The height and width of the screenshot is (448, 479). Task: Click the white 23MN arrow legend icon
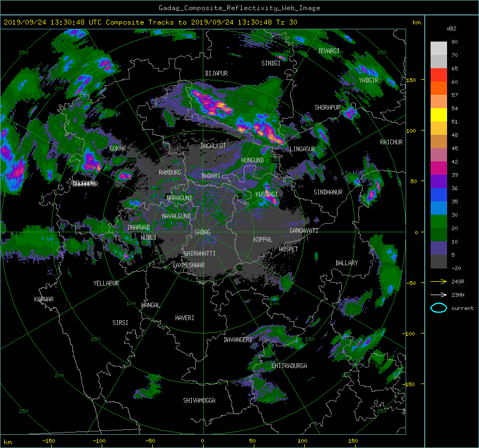click(x=439, y=295)
